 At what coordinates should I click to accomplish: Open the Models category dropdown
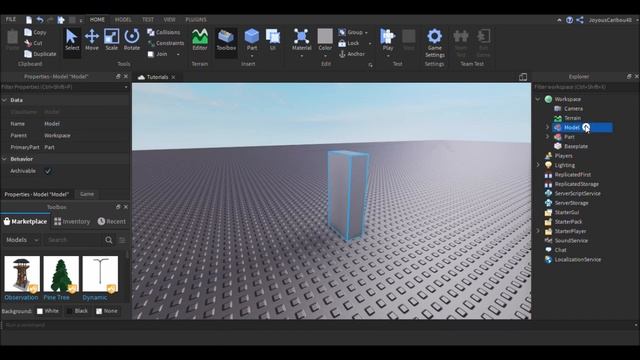point(22,240)
